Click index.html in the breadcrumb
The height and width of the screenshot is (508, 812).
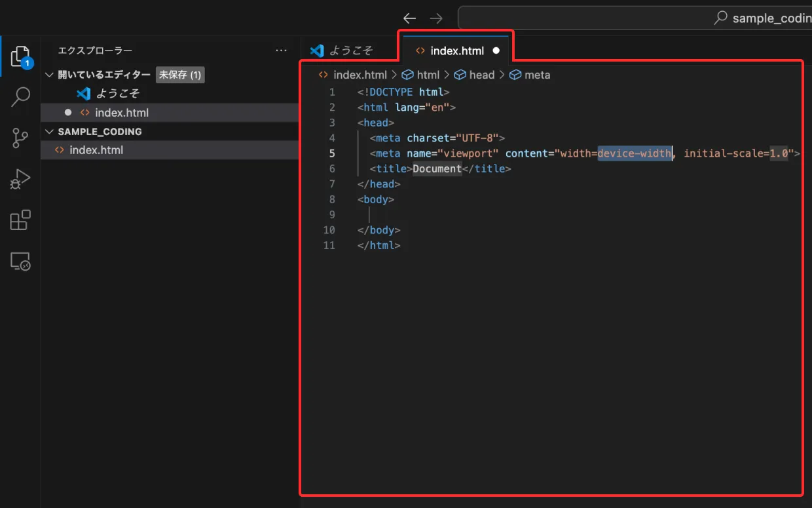[360, 75]
